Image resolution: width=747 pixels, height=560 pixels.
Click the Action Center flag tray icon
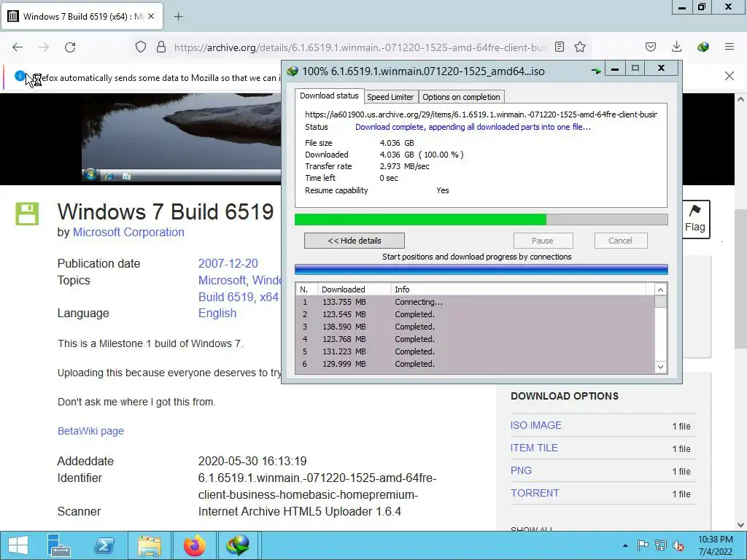click(643, 545)
